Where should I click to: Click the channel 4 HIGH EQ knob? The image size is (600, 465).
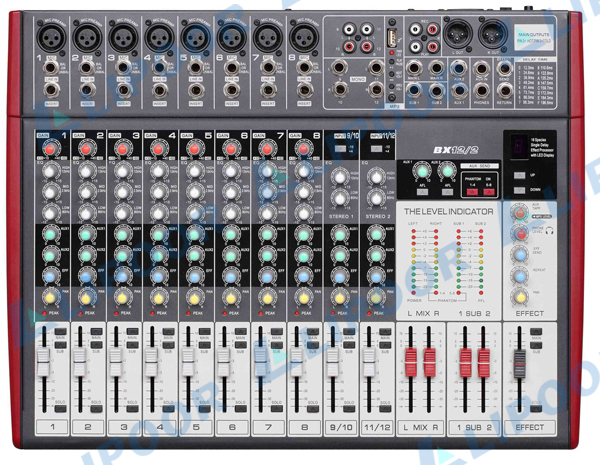coord(158,171)
